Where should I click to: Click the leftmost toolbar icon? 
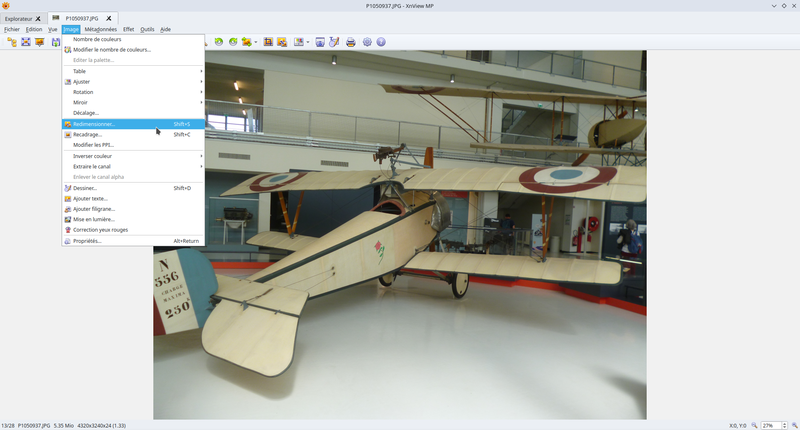[x=12, y=42]
